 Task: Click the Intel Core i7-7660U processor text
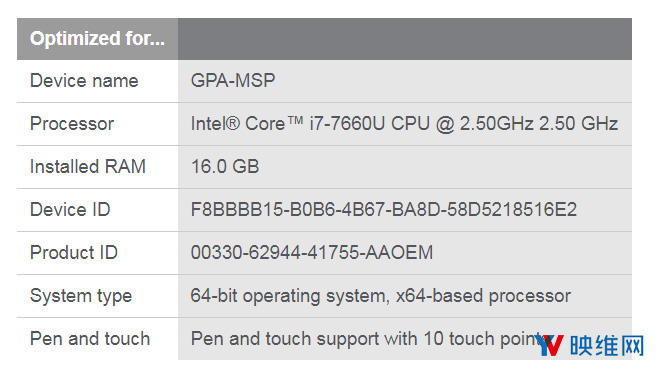404,124
